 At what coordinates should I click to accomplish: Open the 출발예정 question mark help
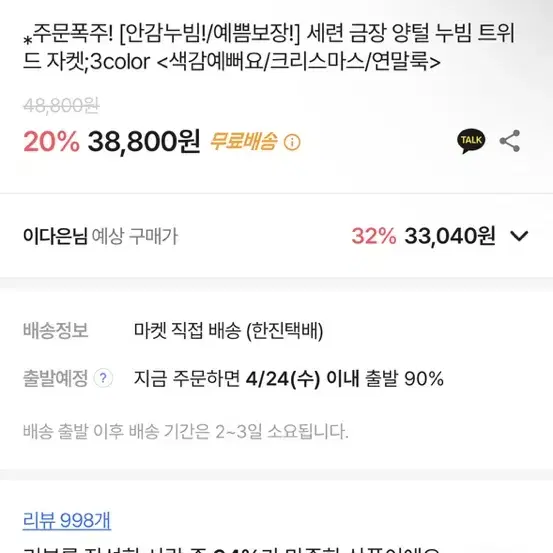pyautogui.click(x=103, y=378)
